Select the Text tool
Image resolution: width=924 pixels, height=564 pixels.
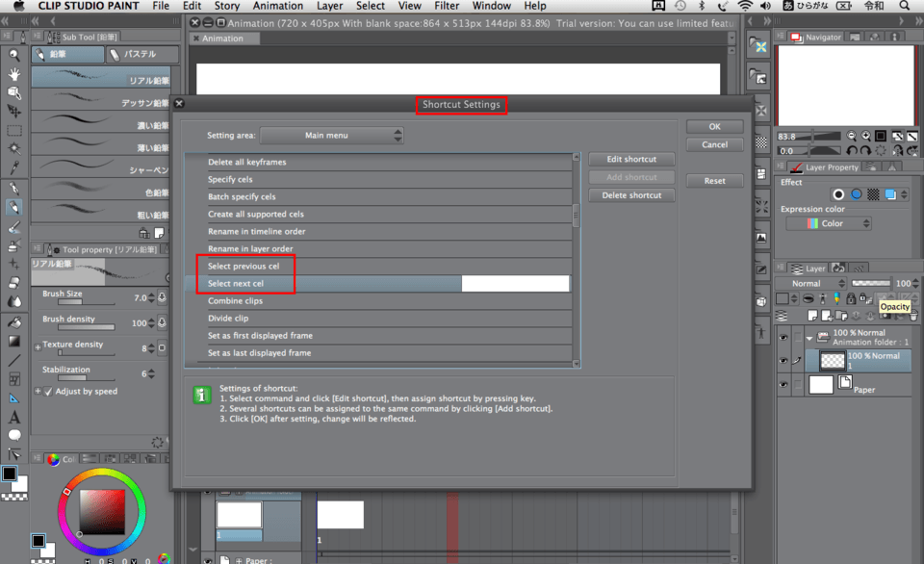pos(14,417)
